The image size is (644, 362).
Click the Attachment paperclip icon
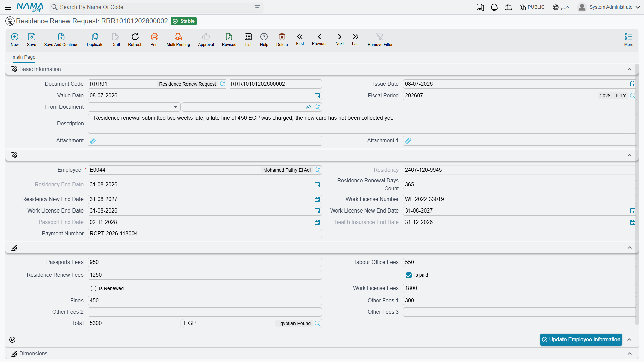(93, 141)
